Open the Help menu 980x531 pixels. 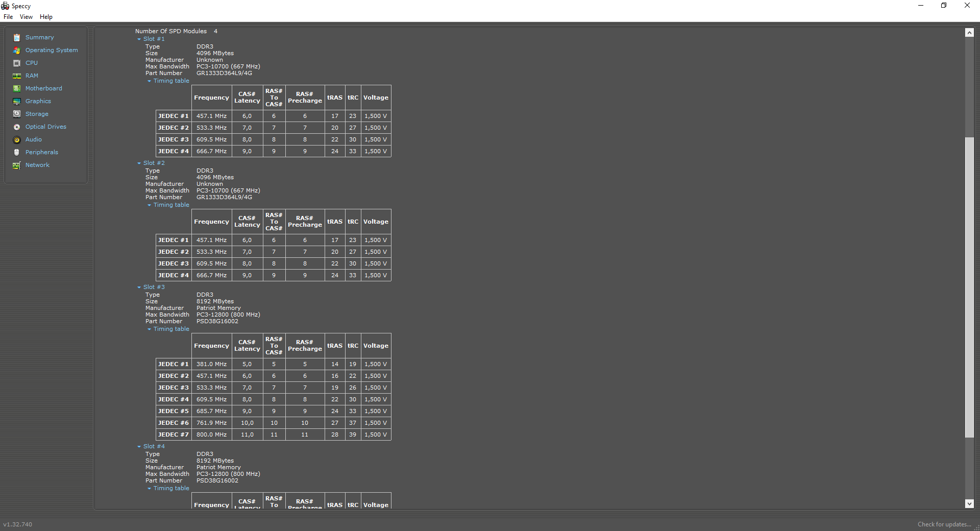click(46, 17)
